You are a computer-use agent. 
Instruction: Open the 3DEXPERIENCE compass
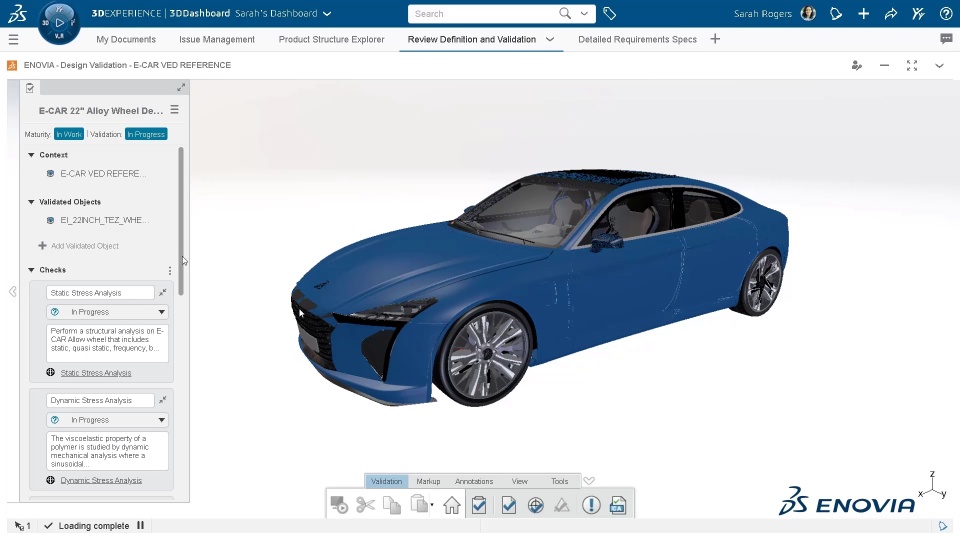(x=59, y=23)
